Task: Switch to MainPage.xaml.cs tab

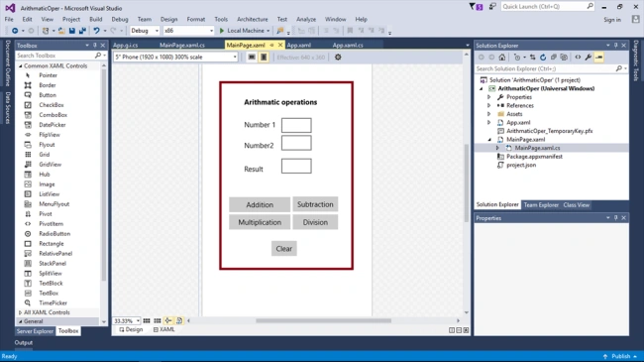Action: click(x=182, y=46)
